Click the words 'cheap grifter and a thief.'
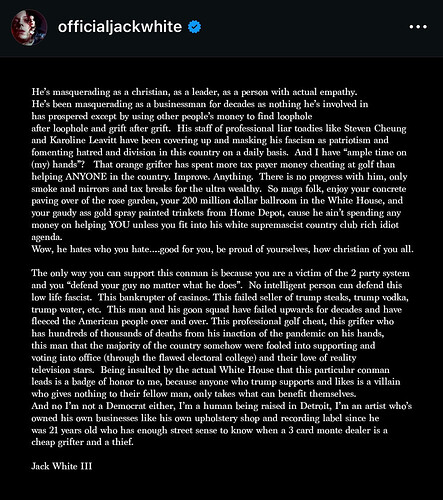This screenshot has height=500, width=443. [x=82, y=442]
